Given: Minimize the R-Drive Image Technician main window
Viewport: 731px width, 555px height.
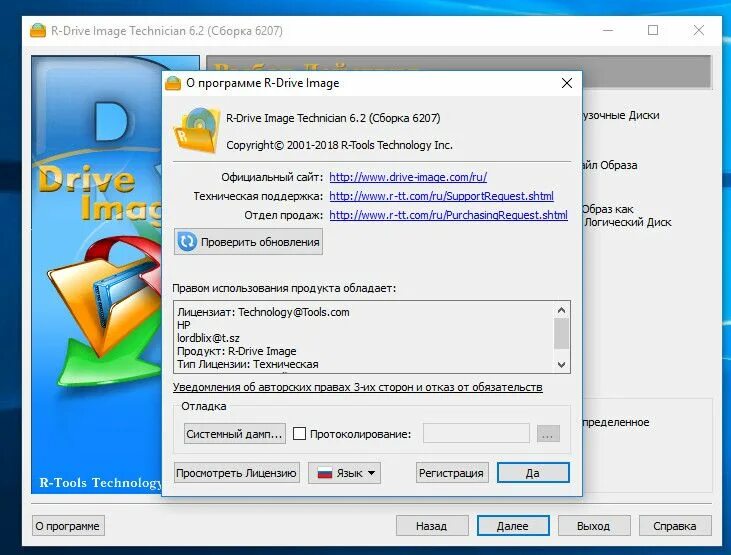Looking at the screenshot, I should pyautogui.click(x=608, y=31).
